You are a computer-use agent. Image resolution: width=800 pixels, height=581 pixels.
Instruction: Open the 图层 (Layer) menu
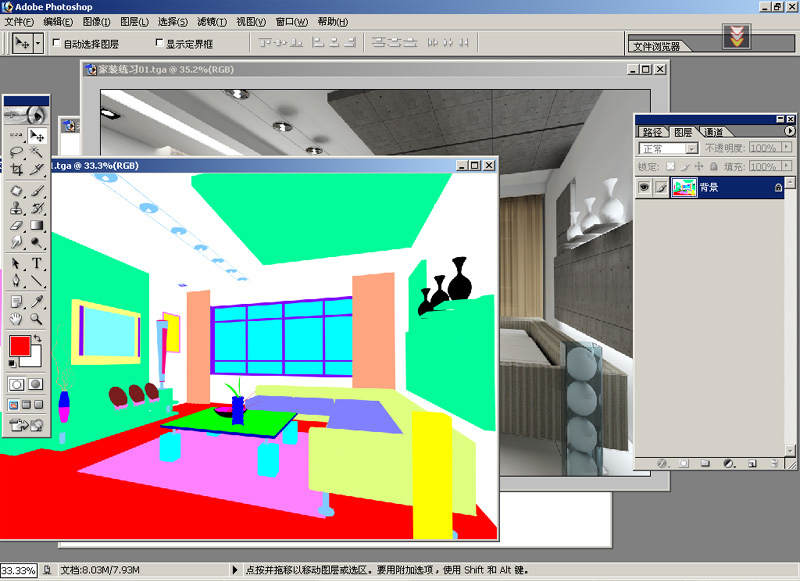coord(134,21)
